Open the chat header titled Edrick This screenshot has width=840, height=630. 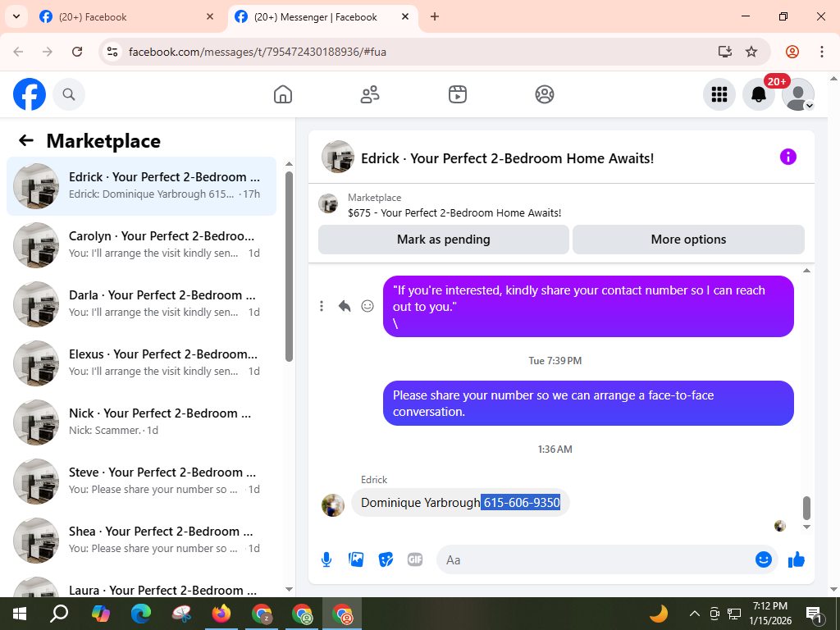point(507,158)
